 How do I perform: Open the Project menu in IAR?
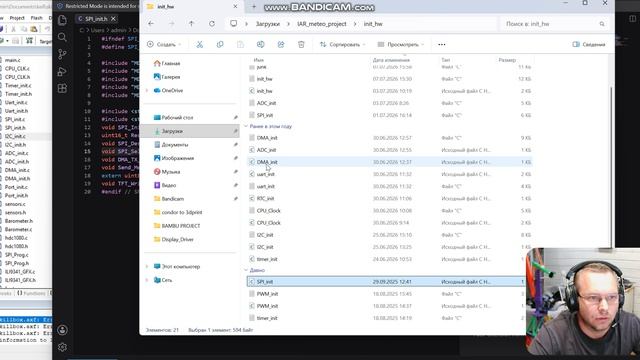point(17,18)
